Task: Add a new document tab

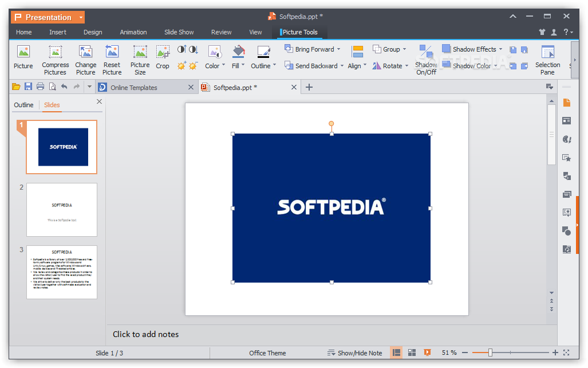Action: point(309,87)
